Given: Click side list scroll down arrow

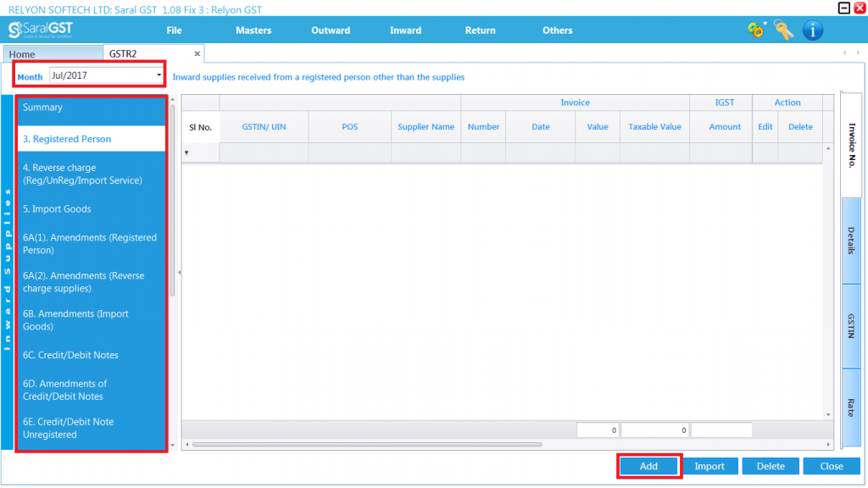Looking at the screenshot, I should (x=173, y=445).
